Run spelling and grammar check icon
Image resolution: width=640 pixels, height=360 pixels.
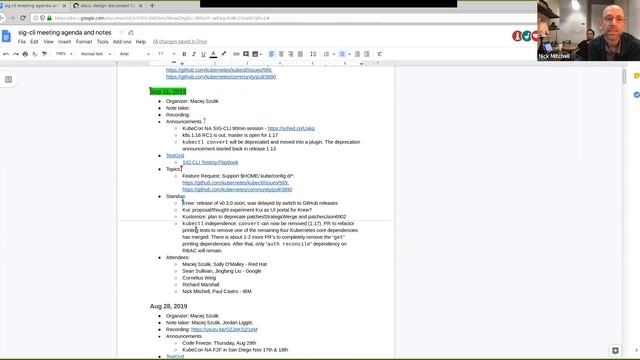click(x=35, y=54)
